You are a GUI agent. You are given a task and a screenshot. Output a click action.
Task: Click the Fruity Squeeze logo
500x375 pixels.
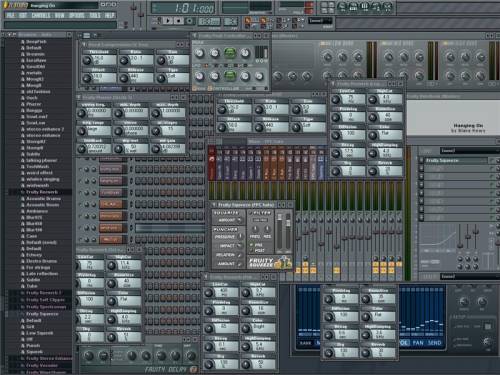[269, 263]
